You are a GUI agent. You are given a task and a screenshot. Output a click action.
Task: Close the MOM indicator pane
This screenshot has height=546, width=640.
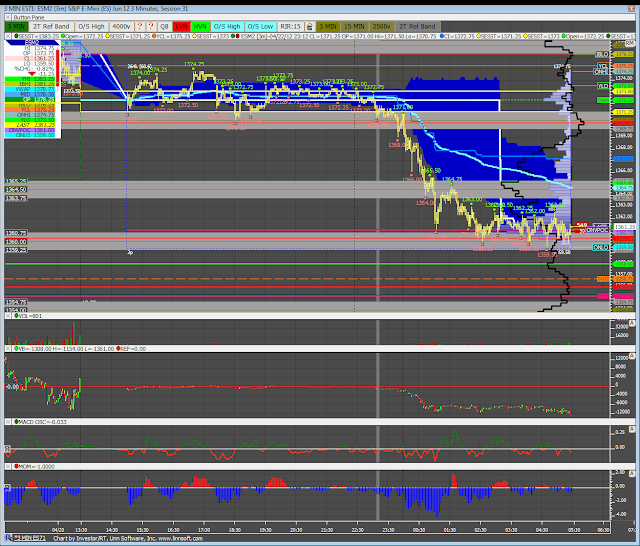[x=8, y=466]
